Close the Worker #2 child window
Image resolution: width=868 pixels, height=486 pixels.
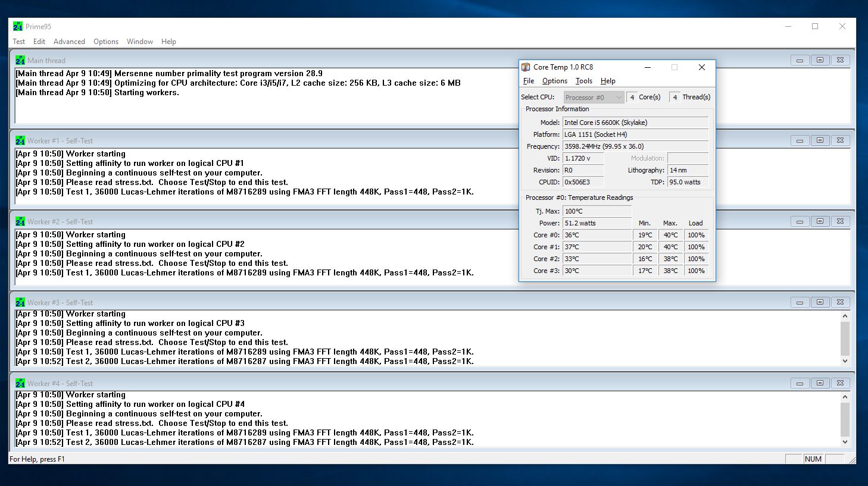pyautogui.click(x=840, y=221)
